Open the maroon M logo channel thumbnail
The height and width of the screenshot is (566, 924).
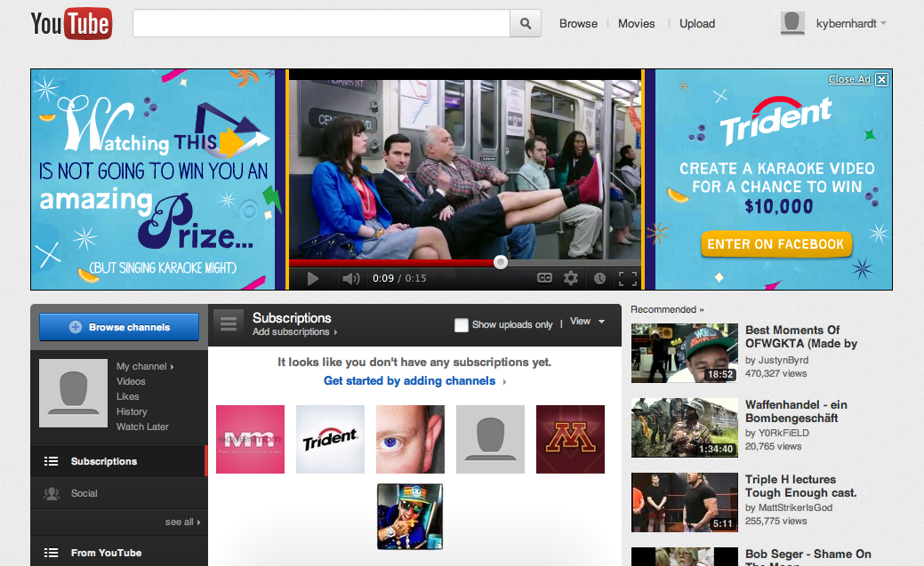(570, 439)
